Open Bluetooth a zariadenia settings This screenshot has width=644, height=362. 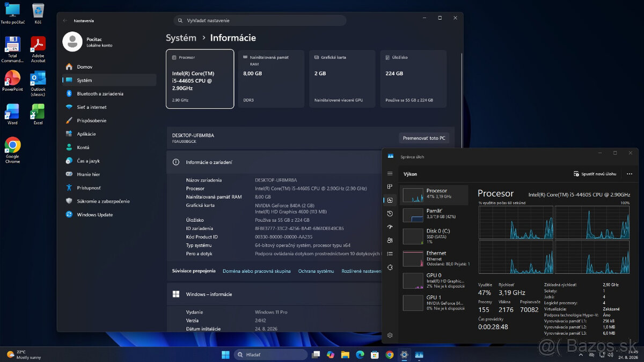pyautogui.click(x=109, y=93)
